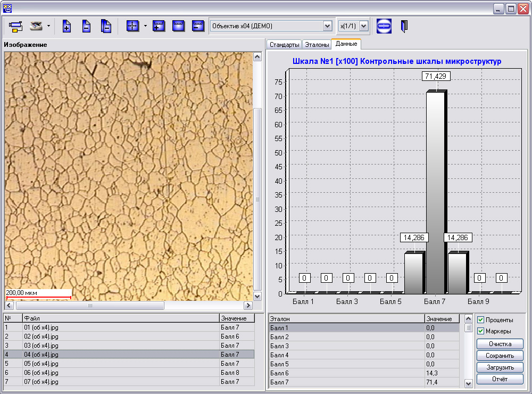
Task: Click the image horizontal scrollbar thumb
Action: click(x=90, y=306)
